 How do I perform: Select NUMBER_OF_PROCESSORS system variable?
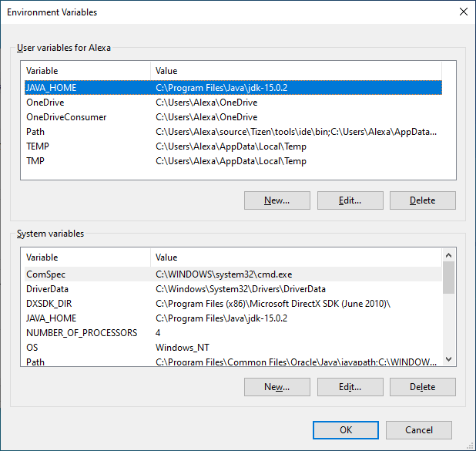coord(82,333)
